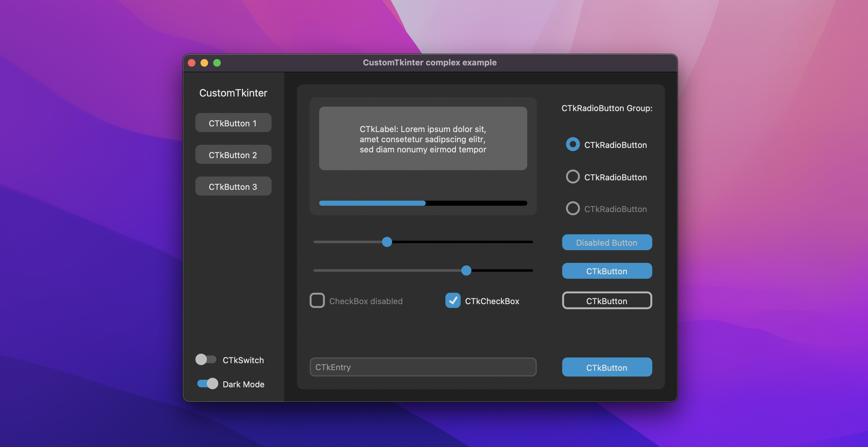This screenshot has height=447, width=868.
Task: Click CTkButton 1 in sidebar
Action: pyautogui.click(x=233, y=123)
